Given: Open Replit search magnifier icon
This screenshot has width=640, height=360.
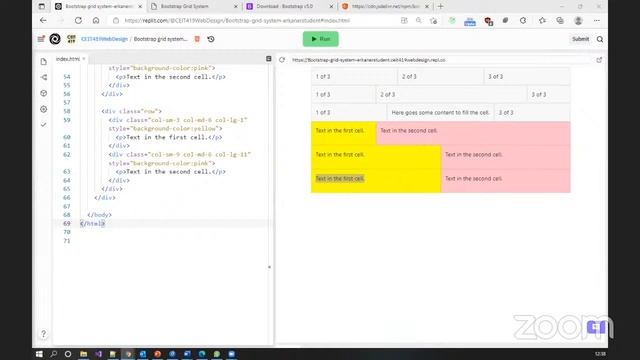Looking at the screenshot, I should coord(600,39).
